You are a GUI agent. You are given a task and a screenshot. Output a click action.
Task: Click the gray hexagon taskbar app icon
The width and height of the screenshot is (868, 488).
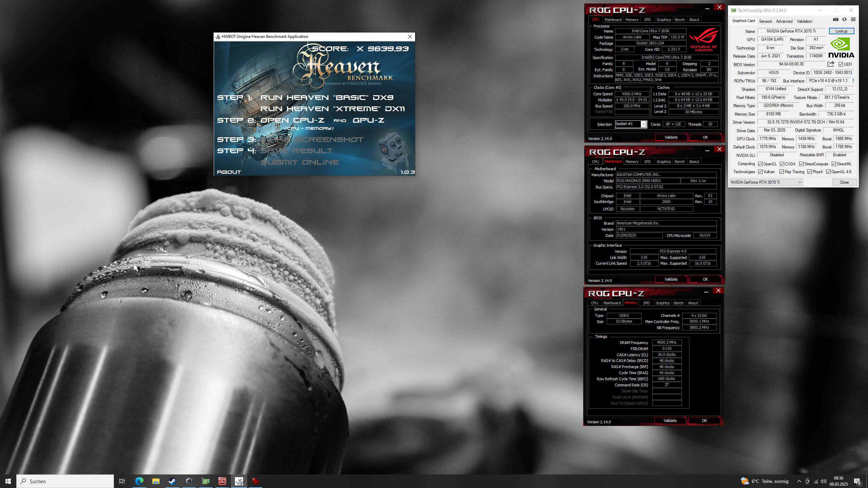189,481
